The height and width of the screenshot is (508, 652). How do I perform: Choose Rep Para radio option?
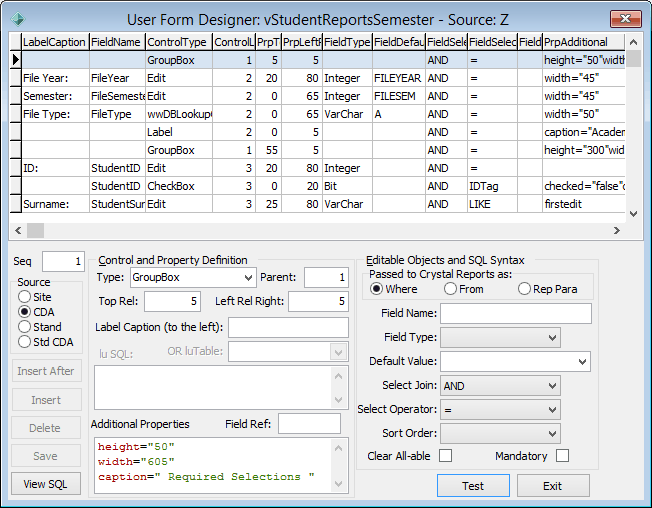[524, 289]
